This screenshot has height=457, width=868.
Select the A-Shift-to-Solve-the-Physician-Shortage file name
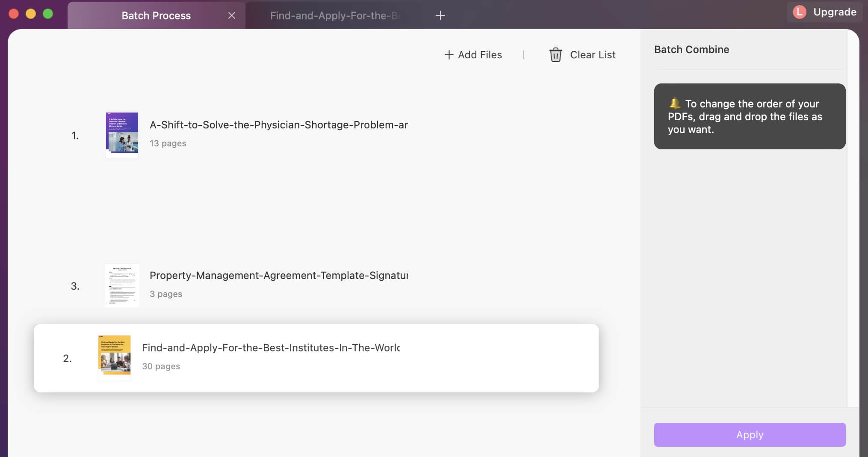279,125
